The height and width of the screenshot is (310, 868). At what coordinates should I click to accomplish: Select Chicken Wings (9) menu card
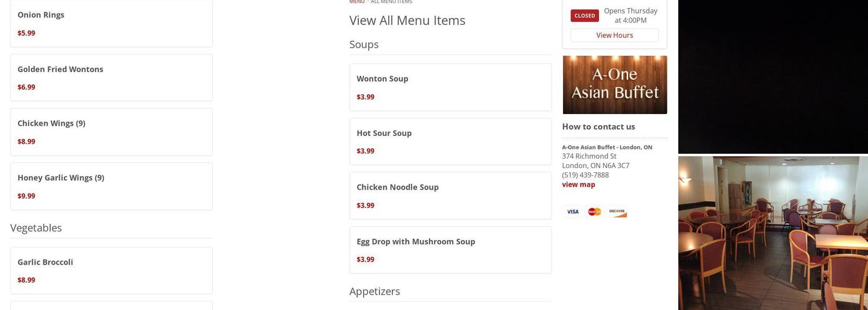pyautogui.click(x=111, y=131)
